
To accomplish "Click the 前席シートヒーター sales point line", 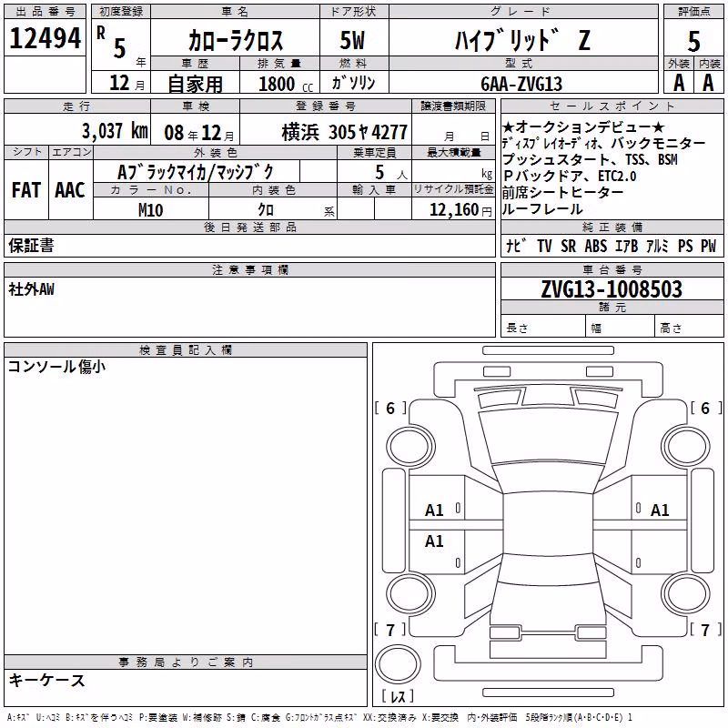I will tap(562, 193).
